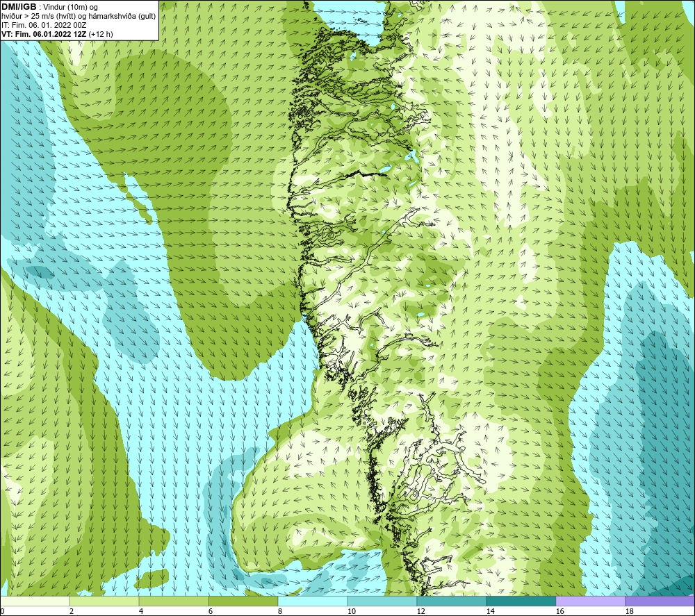
Task: Click the 14-16 m/s dark teal legend swatch
Action: [x=521, y=601]
